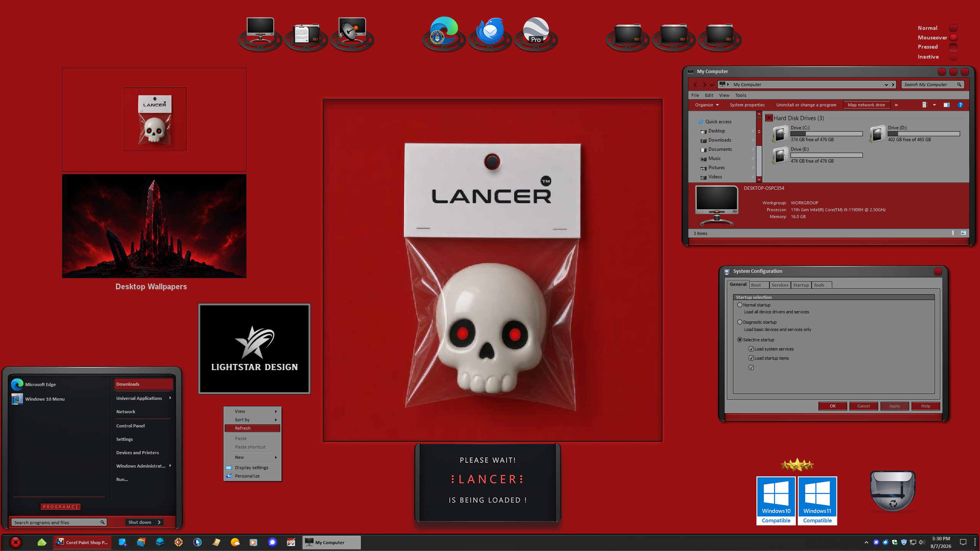Toggle the unlabeled checkbox below Load startup items
Image resolution: width=980 pixels, height=551 pixels.
pos(751,368)
